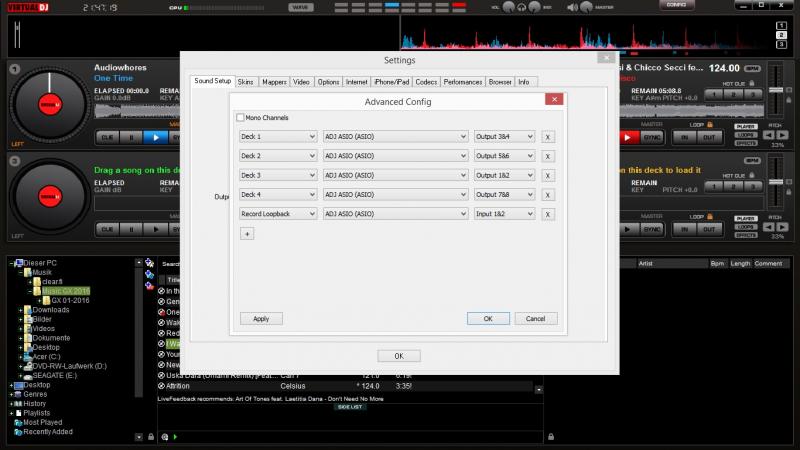This screenshot has width=800, height=450.
Task: Select Recently Added in browser tree
Action: (x=47, y=432)
